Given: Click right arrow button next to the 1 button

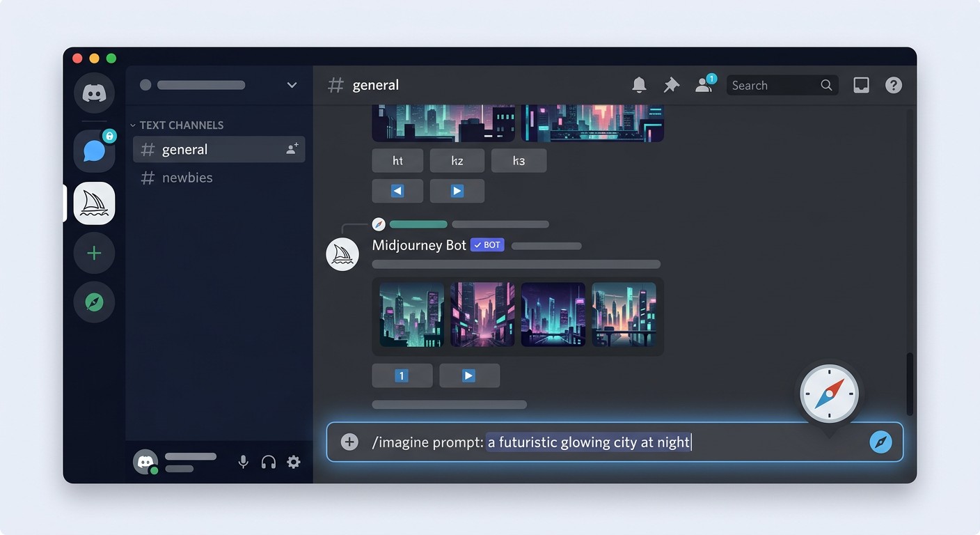Looking at the screenshot, I should [x=469, y=375].
